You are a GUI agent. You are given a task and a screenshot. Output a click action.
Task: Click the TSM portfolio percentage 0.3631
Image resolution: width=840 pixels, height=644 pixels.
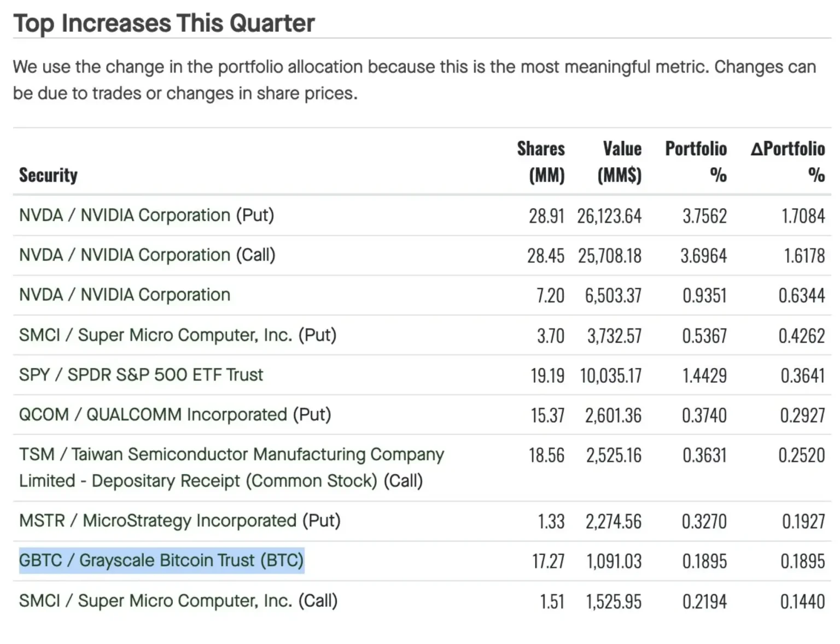click(x=704, y=455)
